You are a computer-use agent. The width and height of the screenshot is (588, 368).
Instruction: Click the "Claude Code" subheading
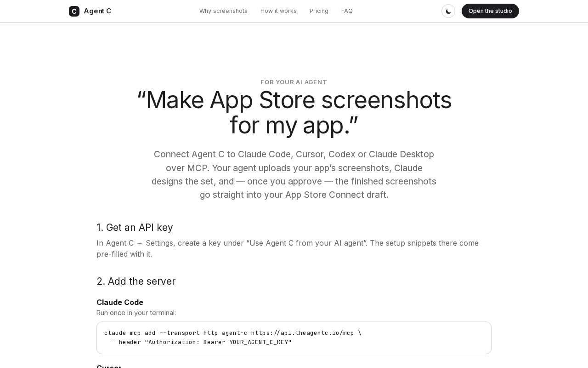[x=120, y=302]
